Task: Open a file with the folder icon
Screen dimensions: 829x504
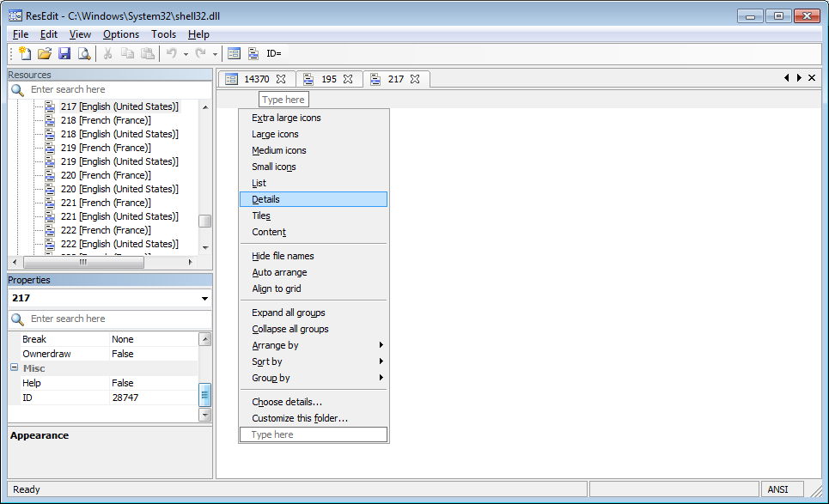Action: point(45,54)
